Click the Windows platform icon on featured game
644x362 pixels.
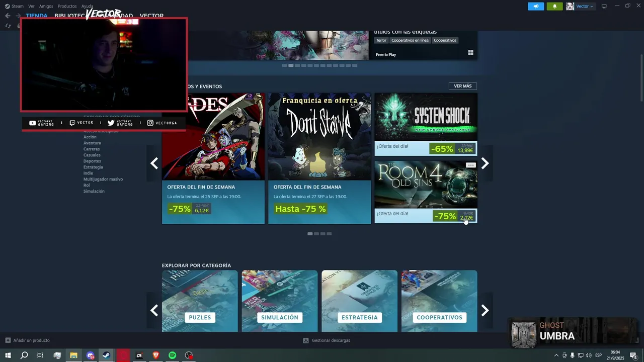(x=470, y=53)
